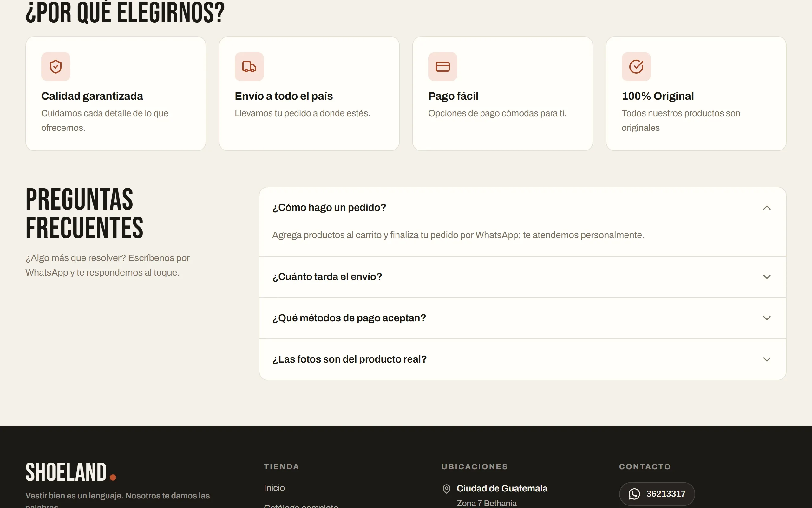This screenshot has height=508, width=812.
Task: Open the ¿Las fotos son del producto real? question
Action: coord(522,359)
